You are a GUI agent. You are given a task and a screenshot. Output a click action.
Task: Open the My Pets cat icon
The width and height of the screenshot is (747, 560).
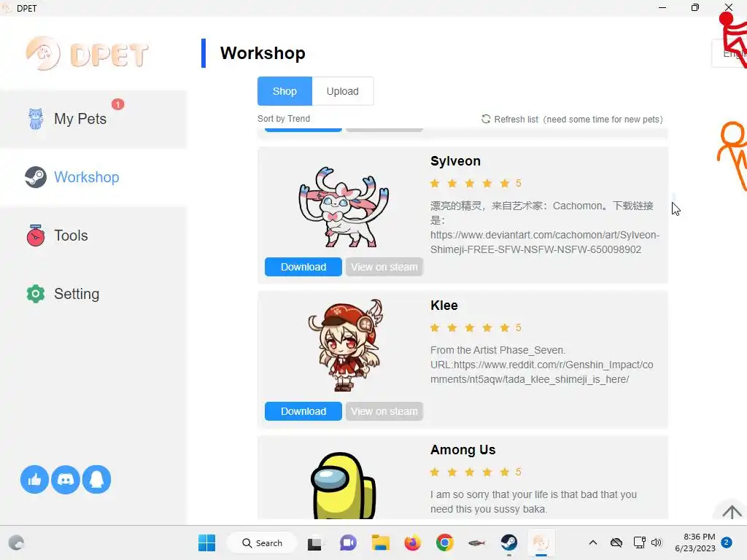[36, 119]
